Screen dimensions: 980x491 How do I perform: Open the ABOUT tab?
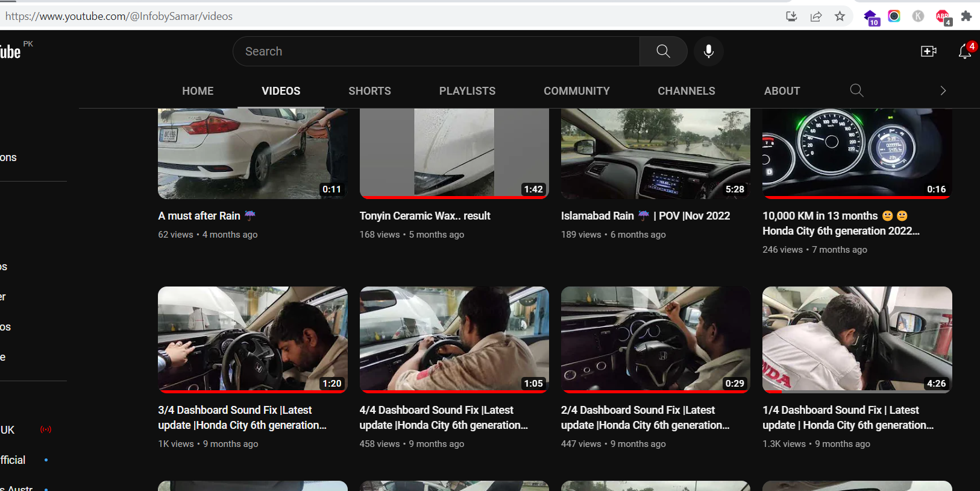pos(782,91)
